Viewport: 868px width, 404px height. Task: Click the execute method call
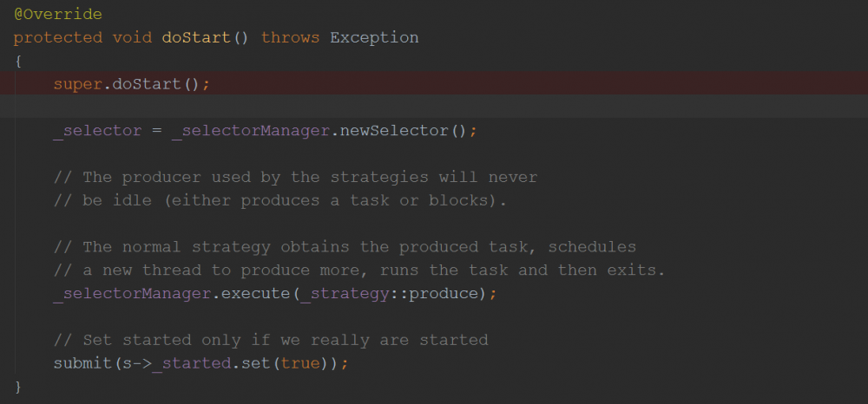[256, 293]
